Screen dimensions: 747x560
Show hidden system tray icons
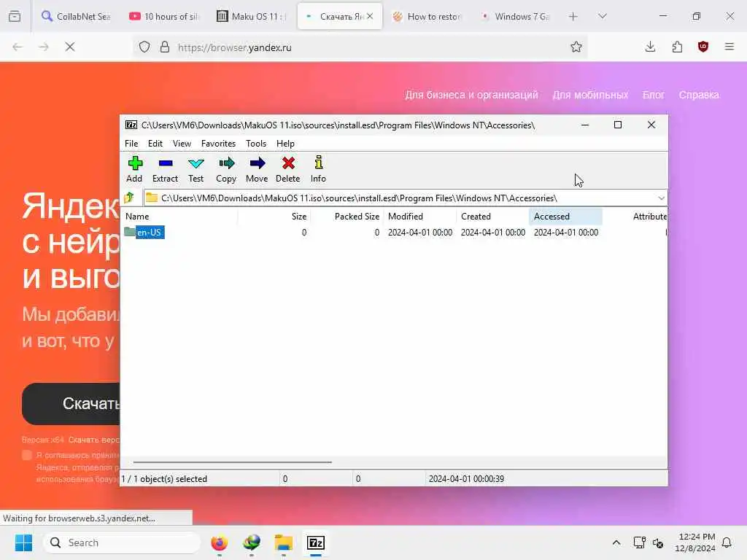point(616,542)
